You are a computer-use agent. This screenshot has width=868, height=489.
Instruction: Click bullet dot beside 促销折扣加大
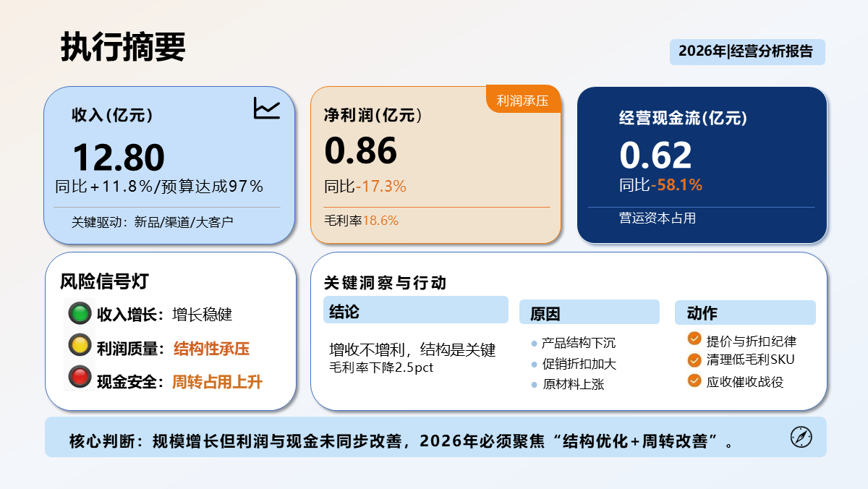[534, 365]
